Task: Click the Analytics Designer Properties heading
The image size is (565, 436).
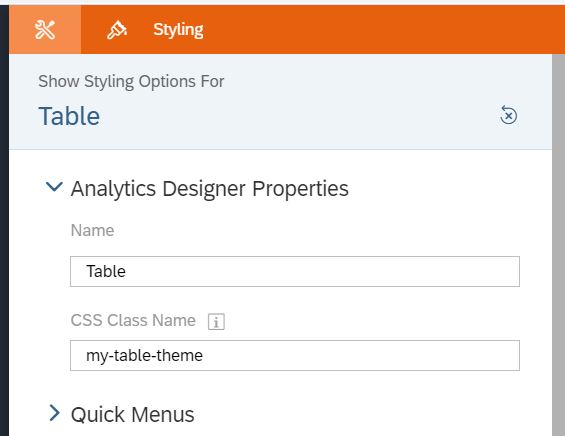Action: 210,188
